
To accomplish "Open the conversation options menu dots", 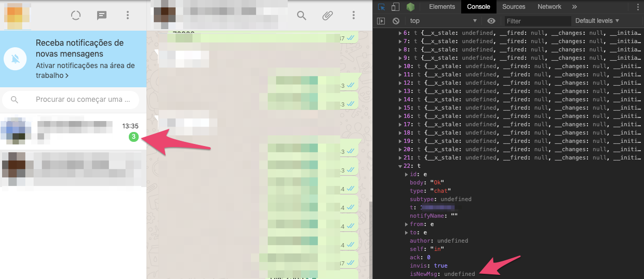I will (x=353, y=16).
